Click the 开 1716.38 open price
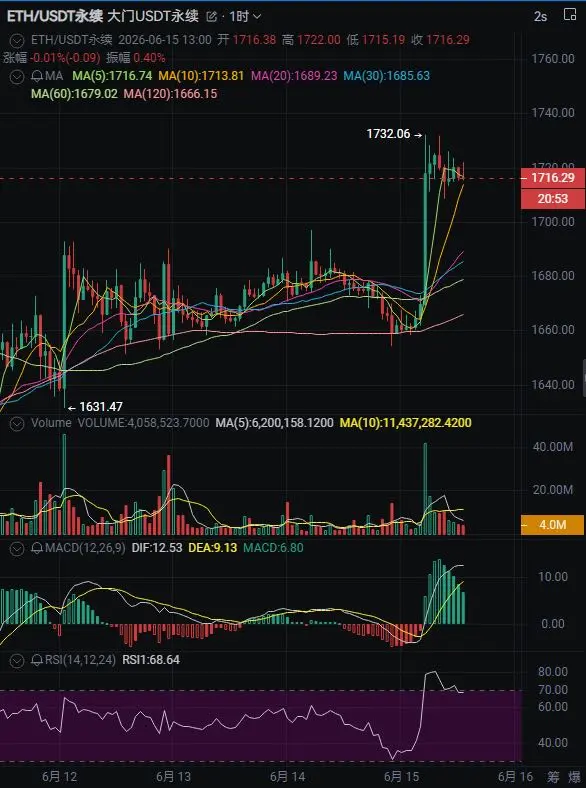The image size is (586, 788). [x=247, y=40]
